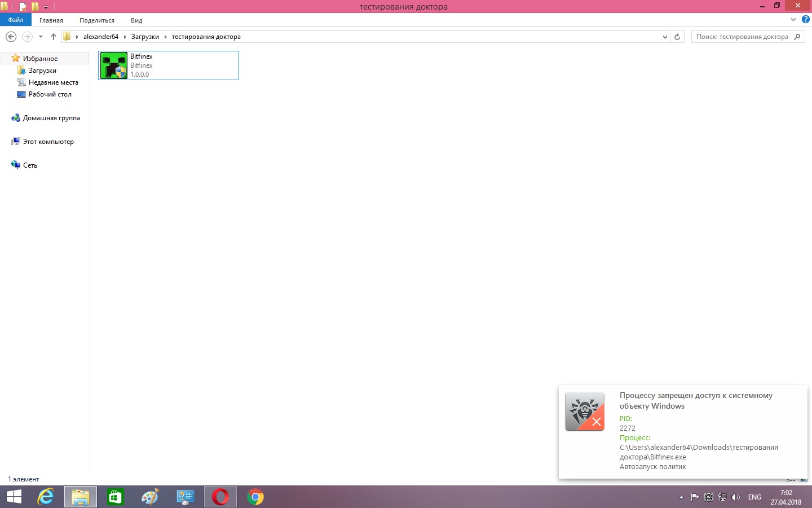Click the address bar folder icon
812x508 pixels.
67,37
